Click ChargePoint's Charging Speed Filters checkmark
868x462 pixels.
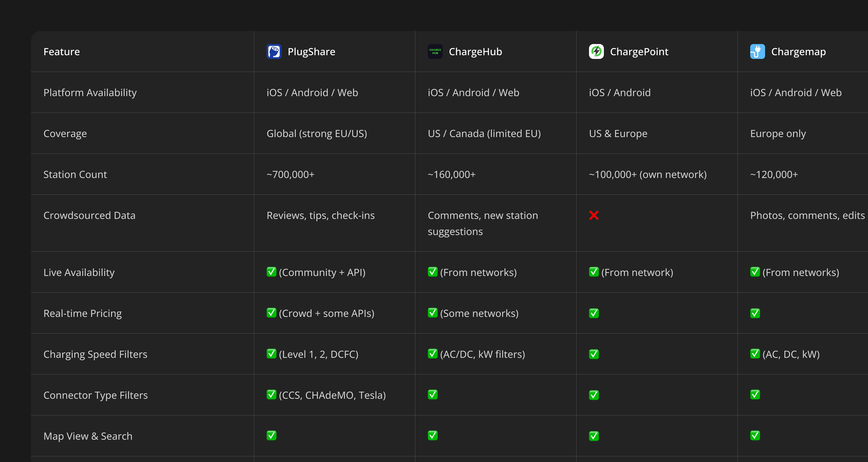point(594,354)
